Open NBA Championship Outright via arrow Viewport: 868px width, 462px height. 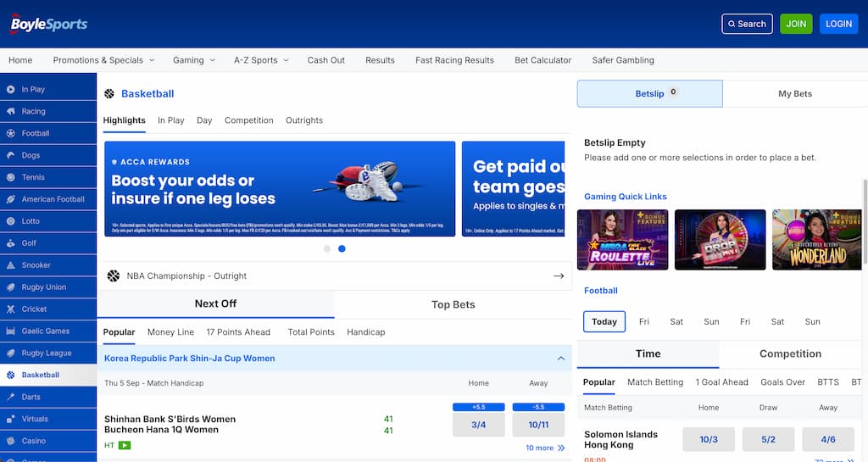tap(559, 276)
